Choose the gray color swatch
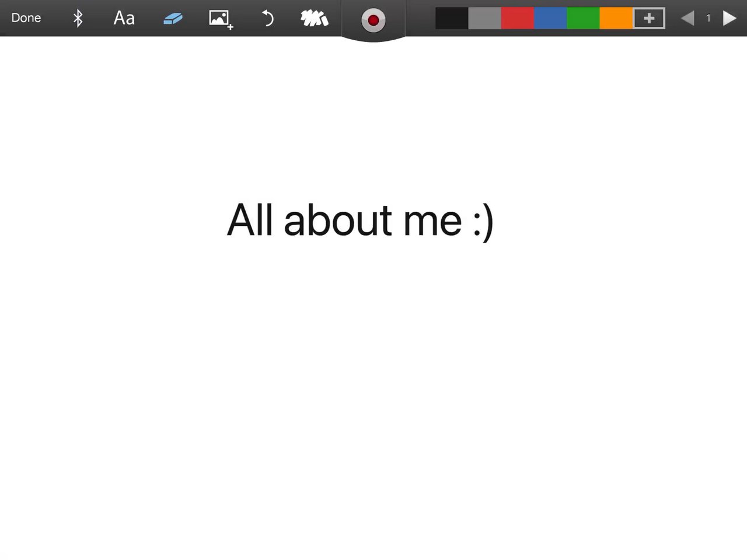The height and width of the screenshot is (560, 747). (x=484, y=18)
